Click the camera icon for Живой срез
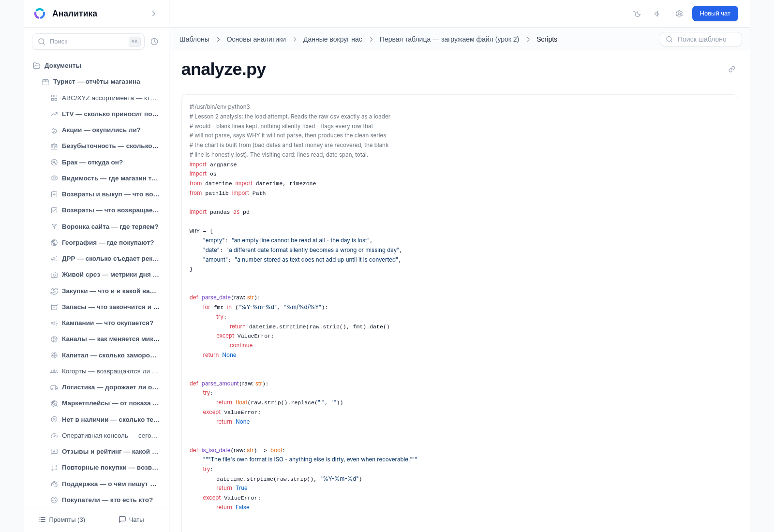This screenshot has width=774, height=532. pyautogui.click(x=54, y=275)
